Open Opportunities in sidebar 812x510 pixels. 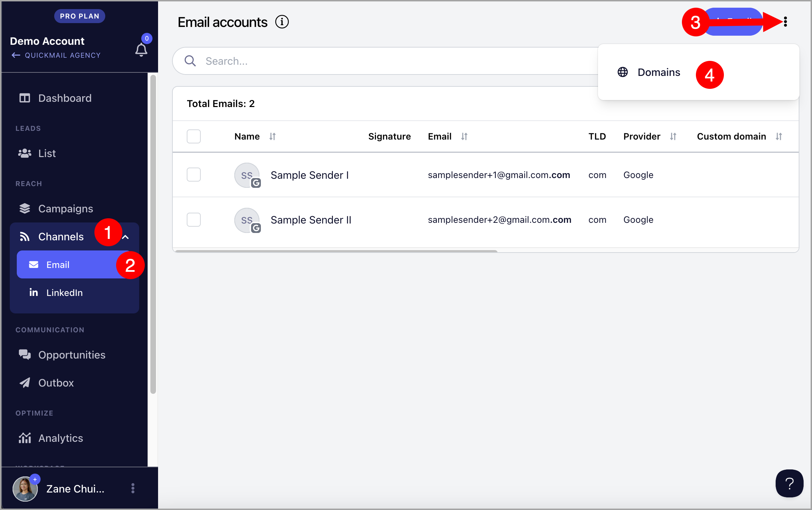(x=72, y=355)
